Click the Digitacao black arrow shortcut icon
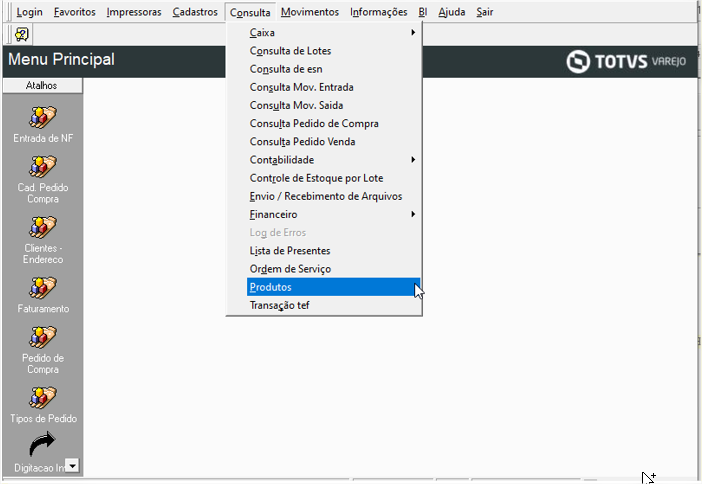This screenshot has height=484, width=702. (43, 444)
